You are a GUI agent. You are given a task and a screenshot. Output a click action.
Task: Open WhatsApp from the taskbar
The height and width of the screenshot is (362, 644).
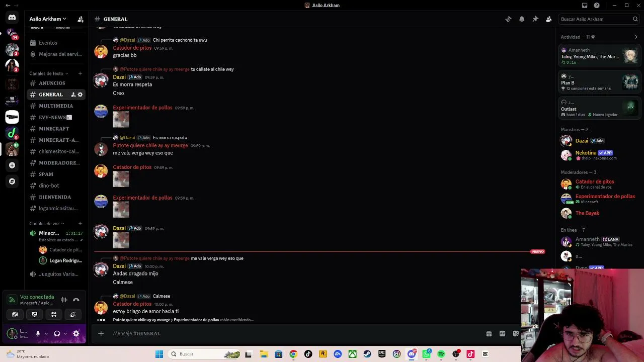pyautogui.click(x=427, y=354)
